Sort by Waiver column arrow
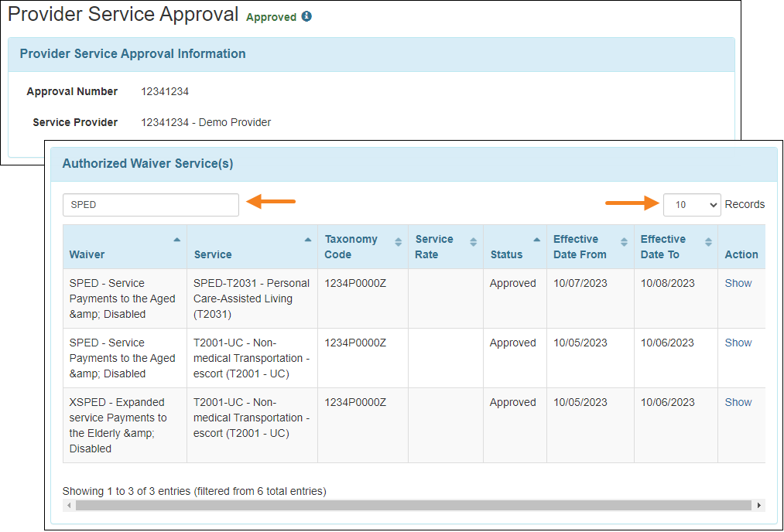The height and width of the screenshot is (532, 784). click(177, 240)
